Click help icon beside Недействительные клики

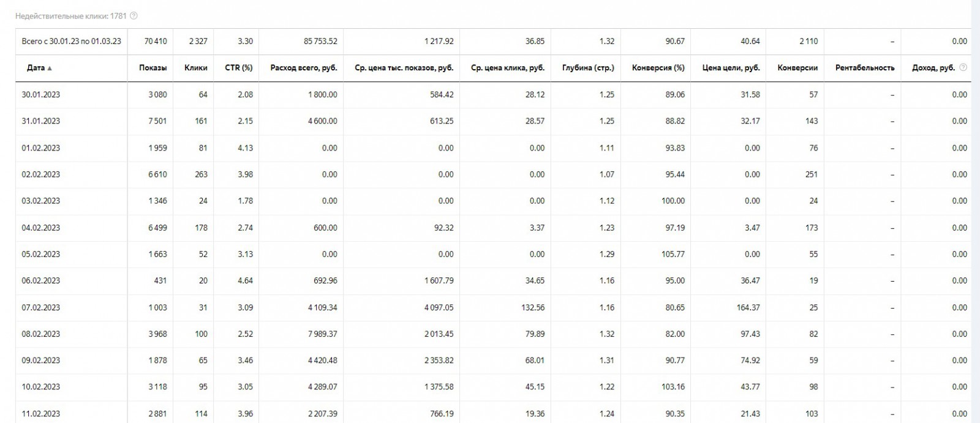tap(134, 16)
